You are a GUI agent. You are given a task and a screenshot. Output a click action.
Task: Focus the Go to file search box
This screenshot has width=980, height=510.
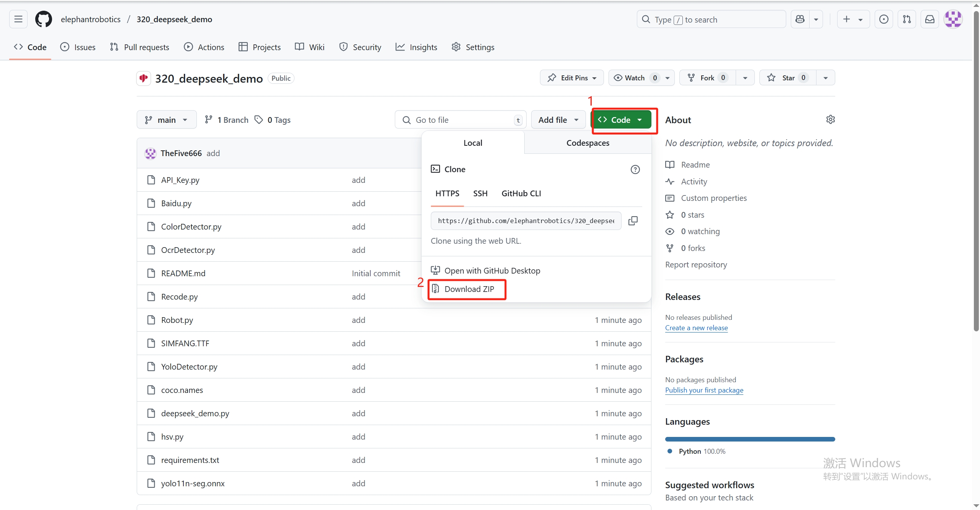(460, 120)
